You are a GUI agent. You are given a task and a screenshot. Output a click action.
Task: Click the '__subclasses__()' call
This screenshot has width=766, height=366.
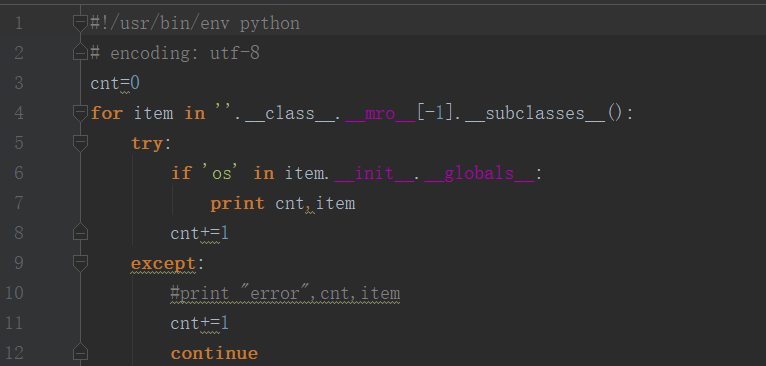pyautogui.click(x=543, y=113)
